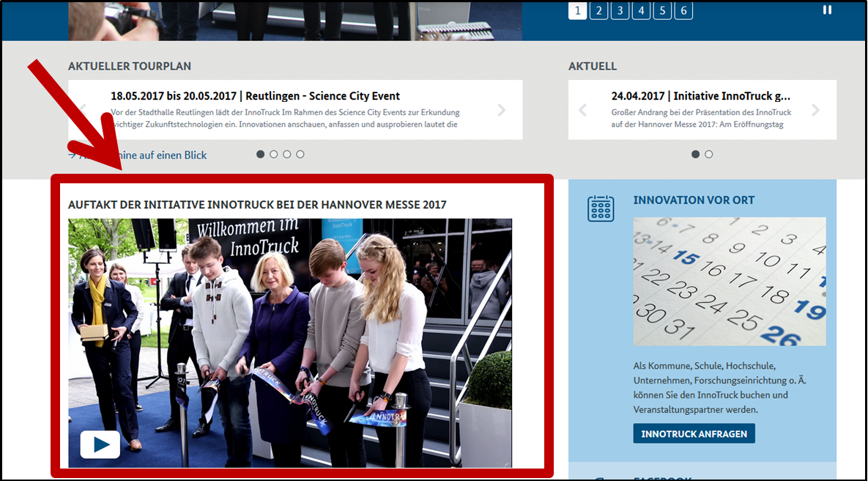
Task: Jump to the fourth Tourplan position dot
Action: click(300, 154)
